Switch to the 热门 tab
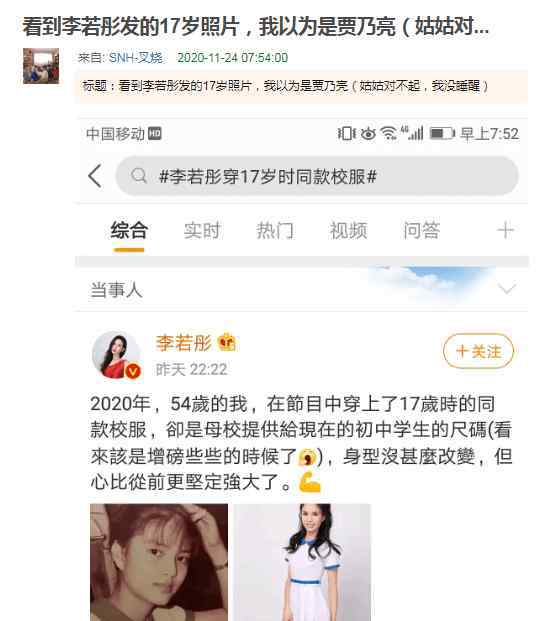 click(x=275, y=230)
